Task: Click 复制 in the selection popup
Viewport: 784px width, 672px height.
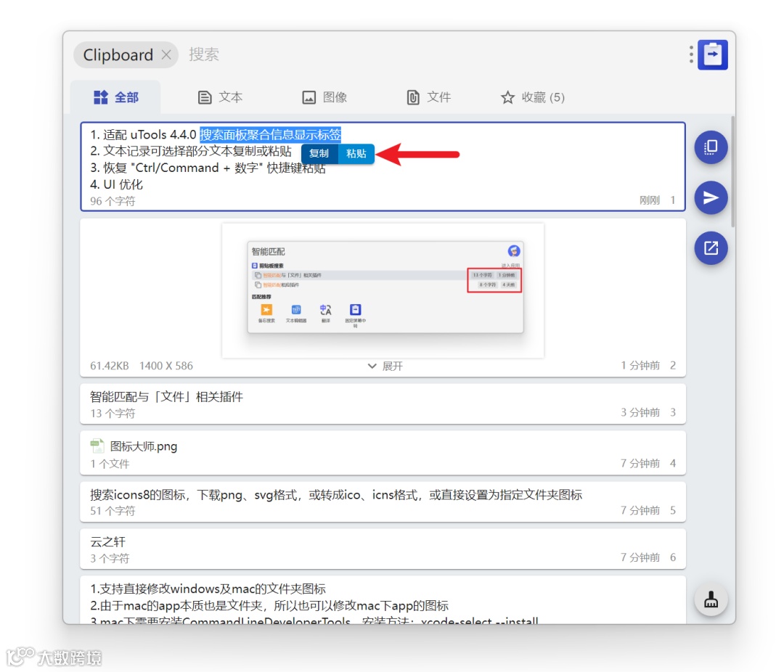Action: (x=319, y=154)
